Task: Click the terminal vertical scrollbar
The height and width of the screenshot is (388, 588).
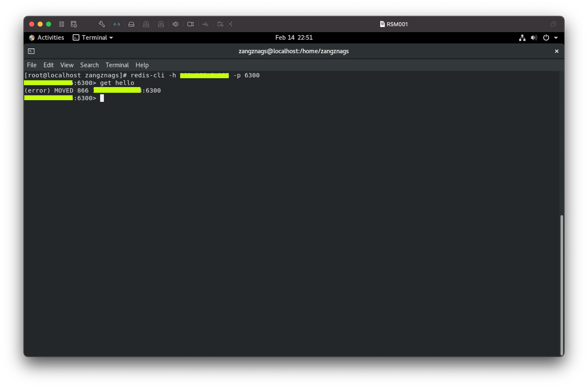Action: (562, 285)
